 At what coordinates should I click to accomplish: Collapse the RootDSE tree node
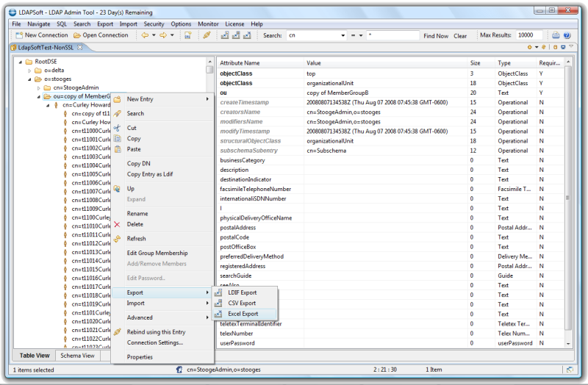tap(20, 62)
